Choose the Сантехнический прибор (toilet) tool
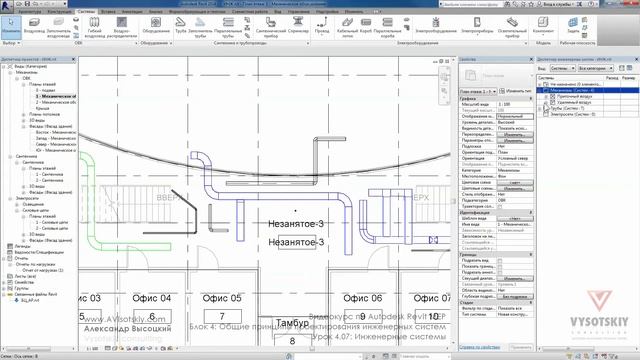Image resolution: width=640 pixels, height=360 pixels. (x=271, y=27)
